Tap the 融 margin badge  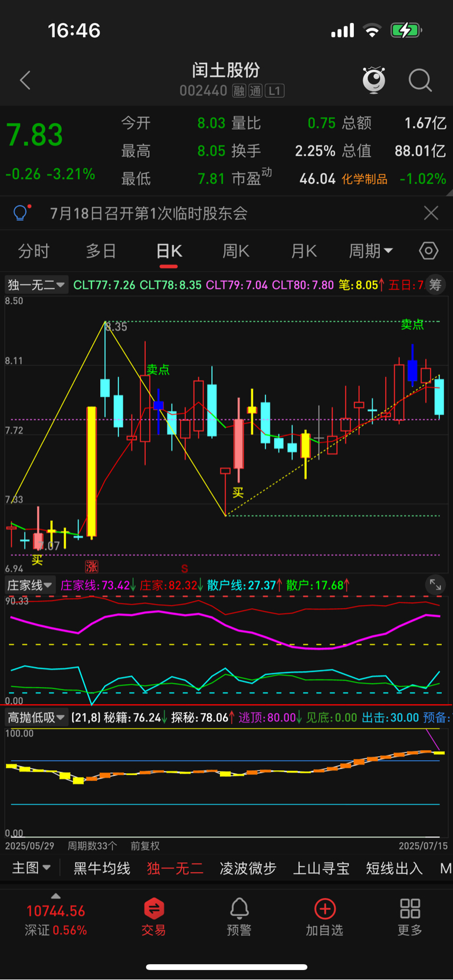coord(239,91)
